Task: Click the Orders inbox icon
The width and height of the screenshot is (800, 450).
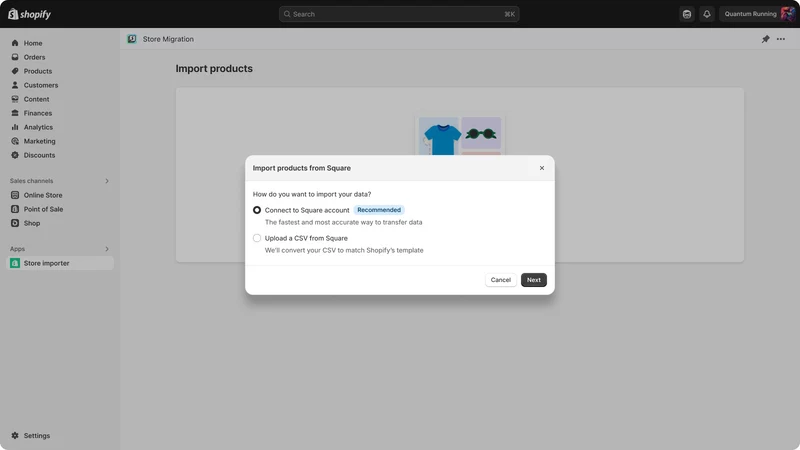Action: coord(15,57)
